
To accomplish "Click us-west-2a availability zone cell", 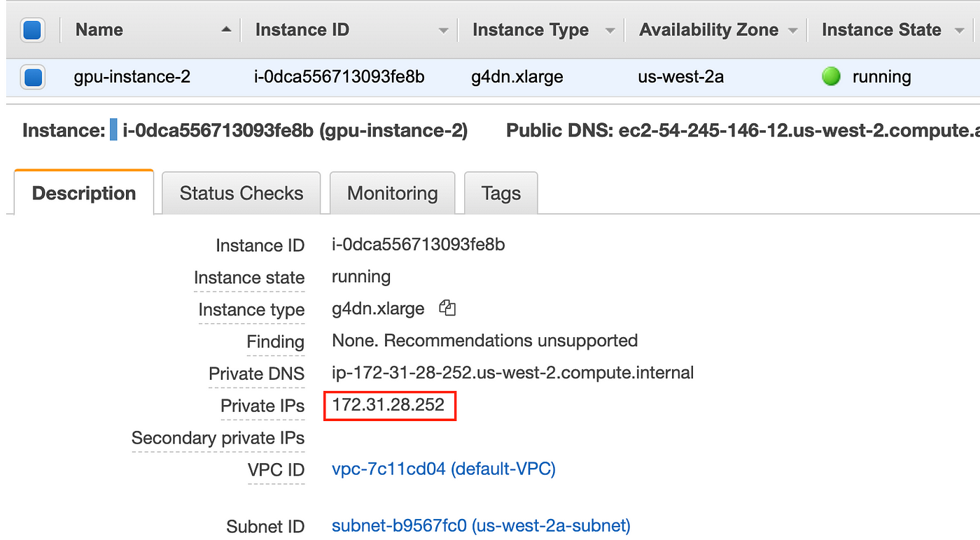I will point(681,77).
